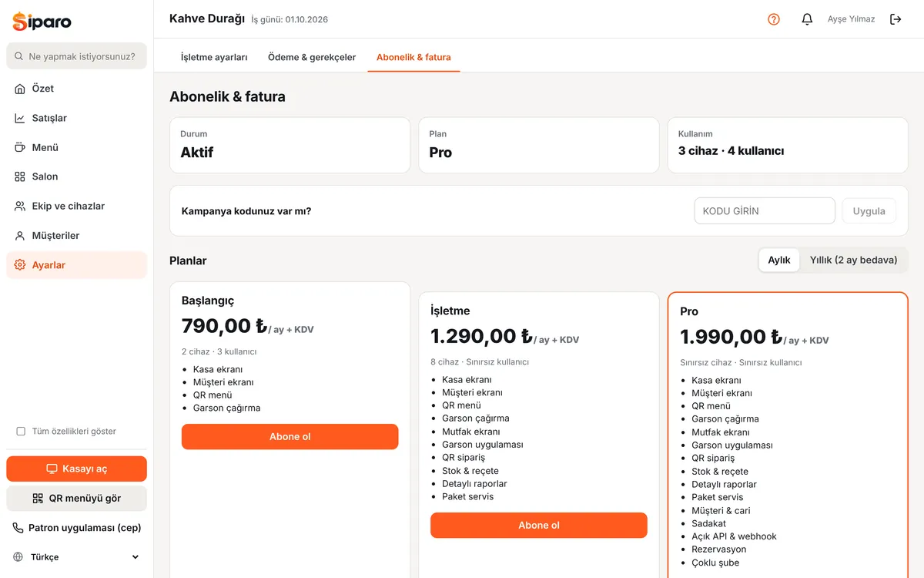Click the logout arrow icon

point(896,19)
